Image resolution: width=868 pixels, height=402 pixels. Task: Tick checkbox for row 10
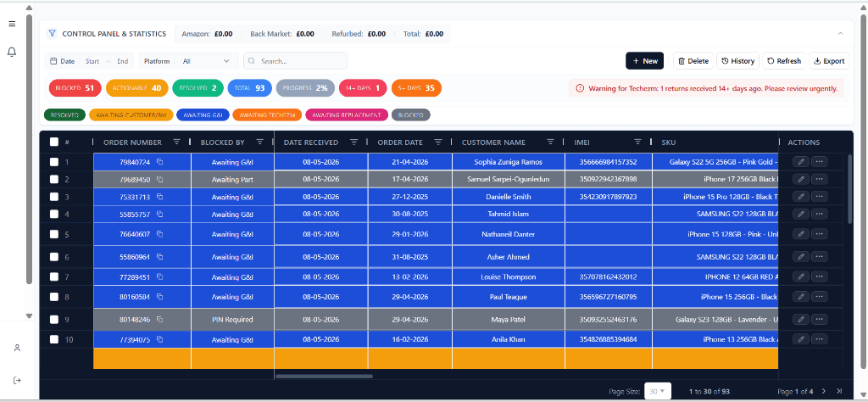coord(53,339)
